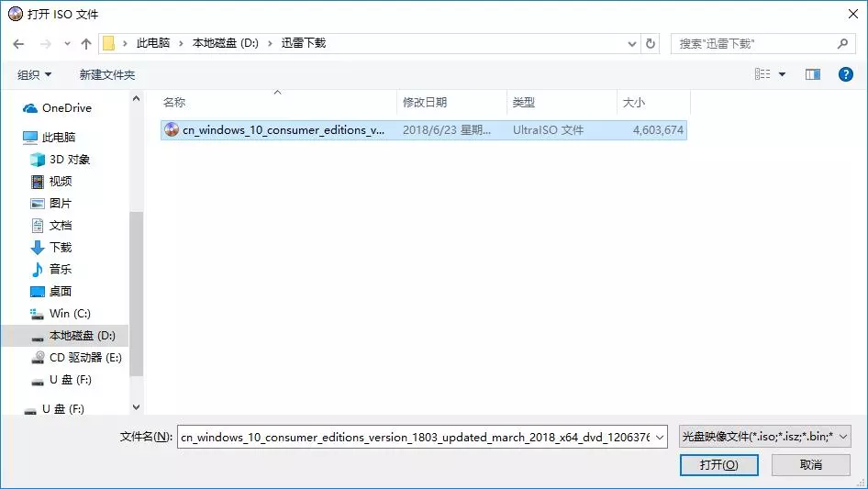Change view layout icon
Viewport: 868px width, 489px height.
click(x=762, y=74)
